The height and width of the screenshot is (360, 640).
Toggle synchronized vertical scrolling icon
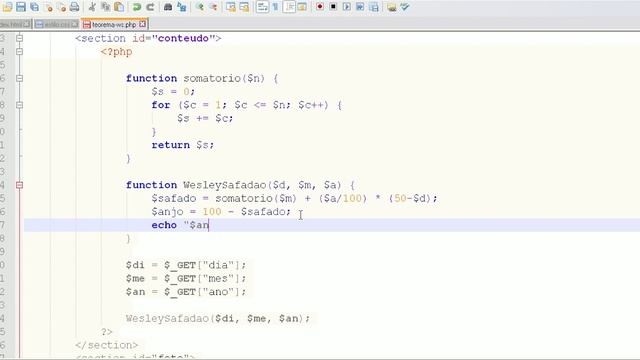pyautogui.click(x=231, y=7)
